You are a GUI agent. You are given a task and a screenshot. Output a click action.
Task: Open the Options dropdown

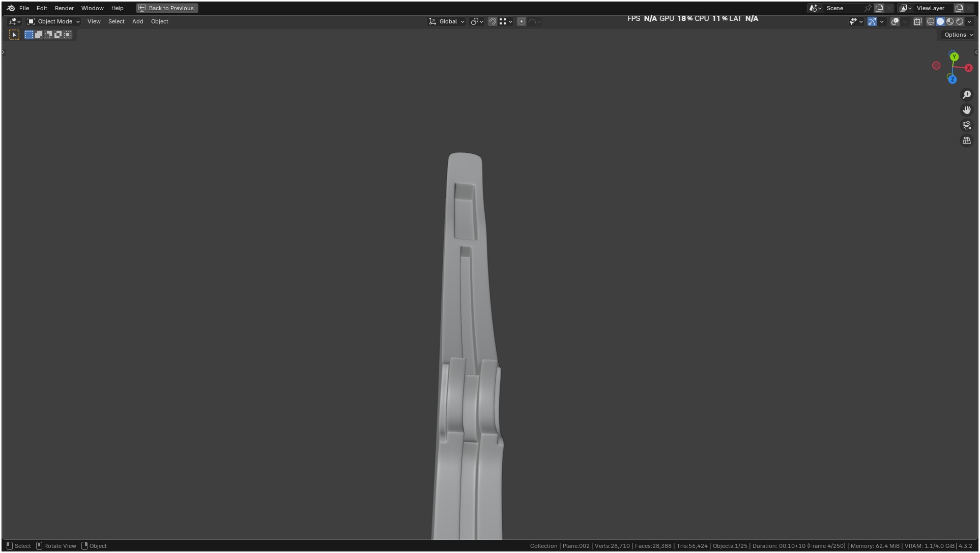[x=958, y=35]
